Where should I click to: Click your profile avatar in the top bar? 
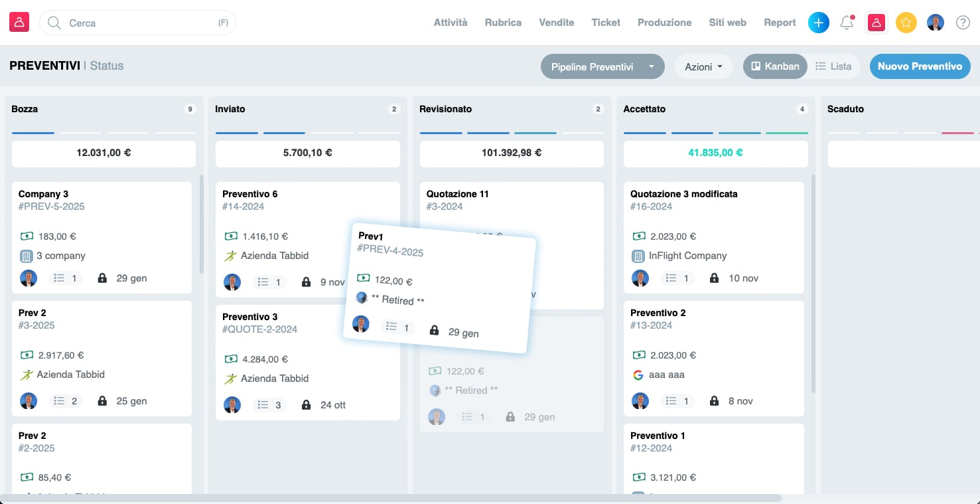click(936, 22)
